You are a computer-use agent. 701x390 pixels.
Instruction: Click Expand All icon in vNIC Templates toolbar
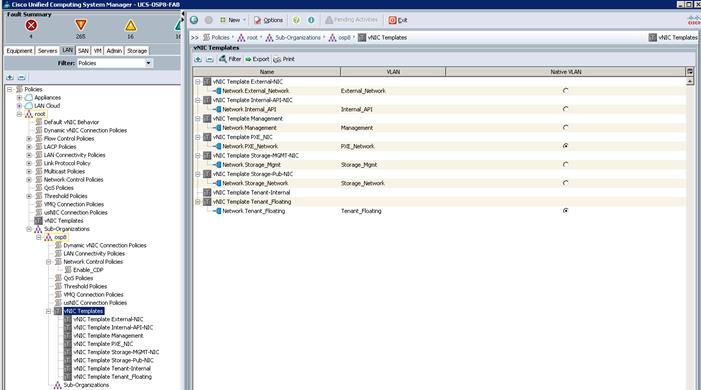[x=198, y=59]
